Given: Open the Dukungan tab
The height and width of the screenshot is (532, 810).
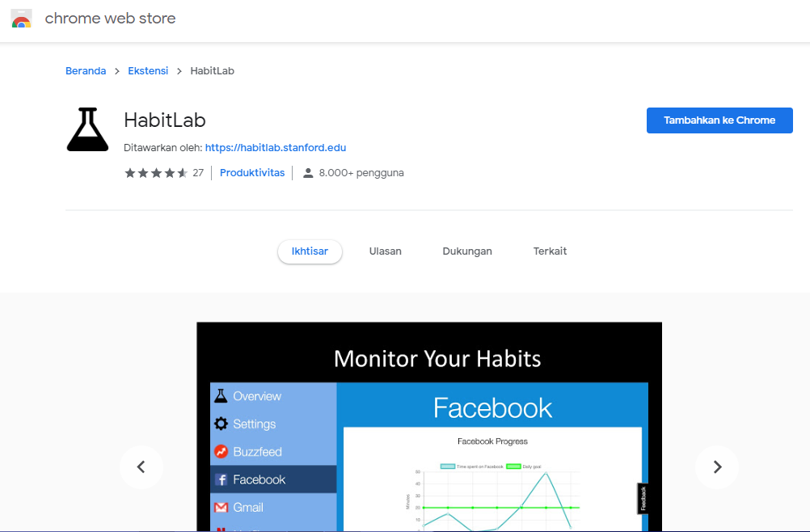Looking at the screenshot, I should coord(467,251).
